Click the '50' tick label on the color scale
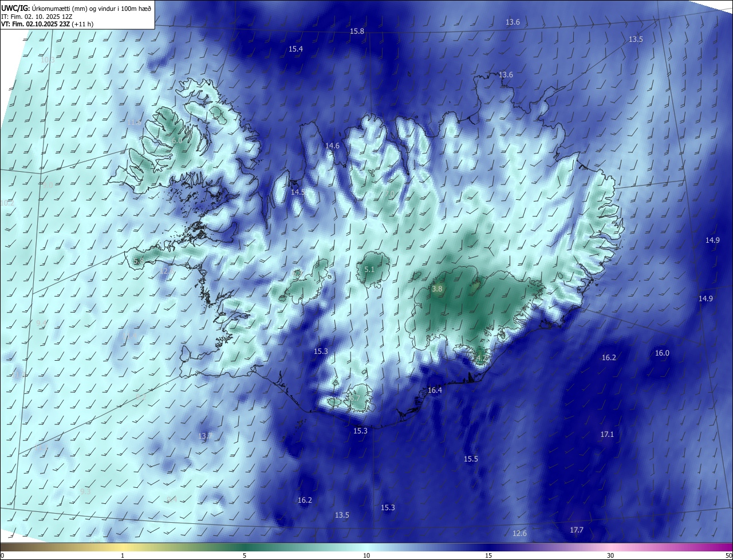The height and width of the screenshot is (560, 733). [x=728, y=556]
